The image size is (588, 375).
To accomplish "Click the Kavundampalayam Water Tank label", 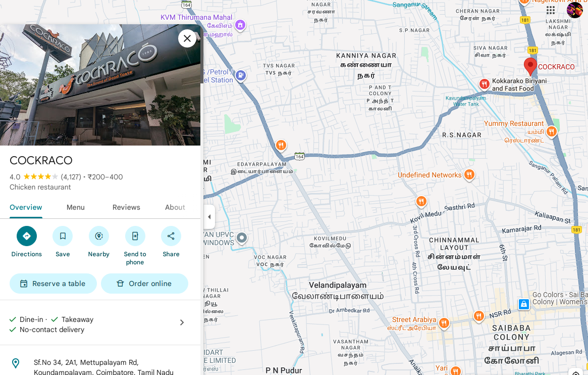I will (466, 101).
